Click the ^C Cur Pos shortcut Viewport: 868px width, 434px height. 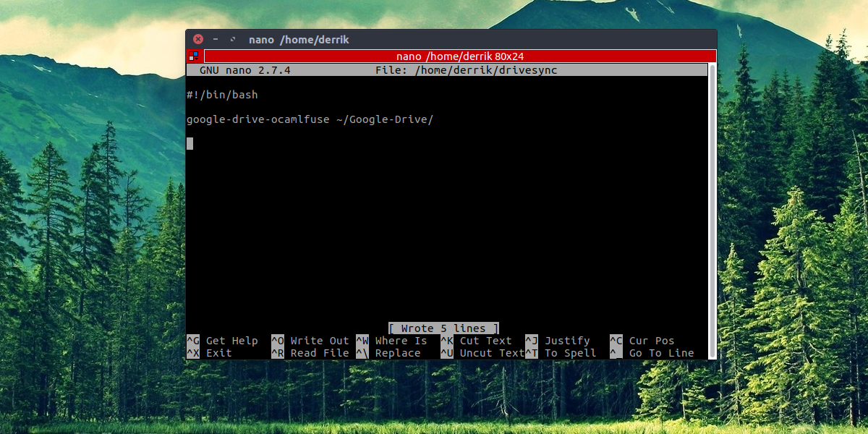pyautogui.click(x=642, y=341)
